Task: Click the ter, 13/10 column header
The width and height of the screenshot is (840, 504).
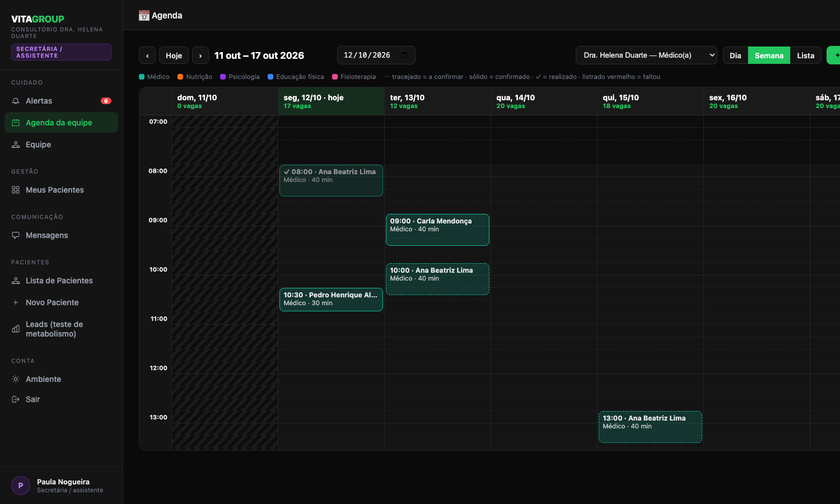Action: (x=437, y=101)
